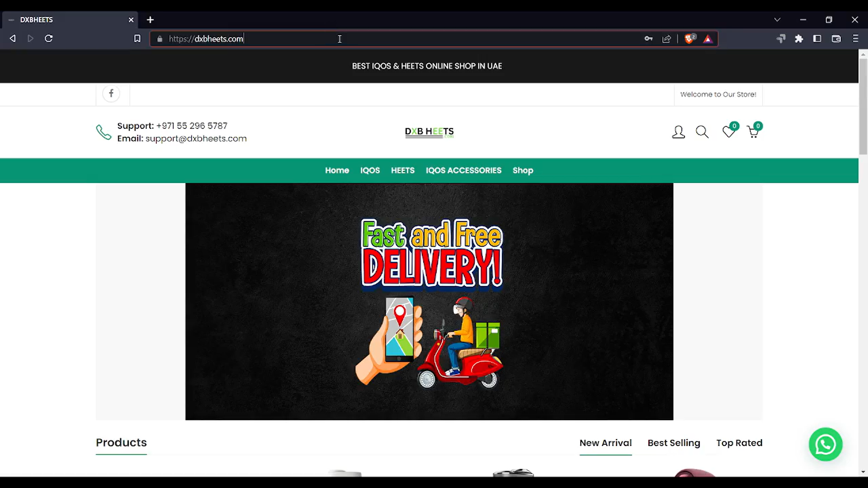Open the Brave Wallet icon
The width and height of the screenshot is (868, 488).
(x=836, y=39)
